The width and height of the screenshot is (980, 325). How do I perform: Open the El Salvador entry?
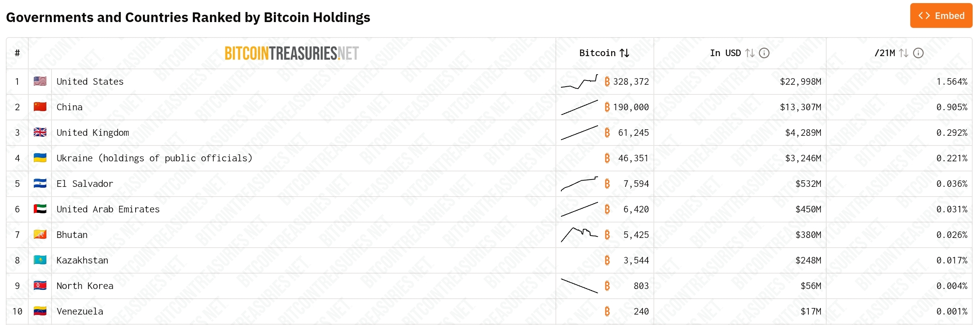tap(85, 184)
